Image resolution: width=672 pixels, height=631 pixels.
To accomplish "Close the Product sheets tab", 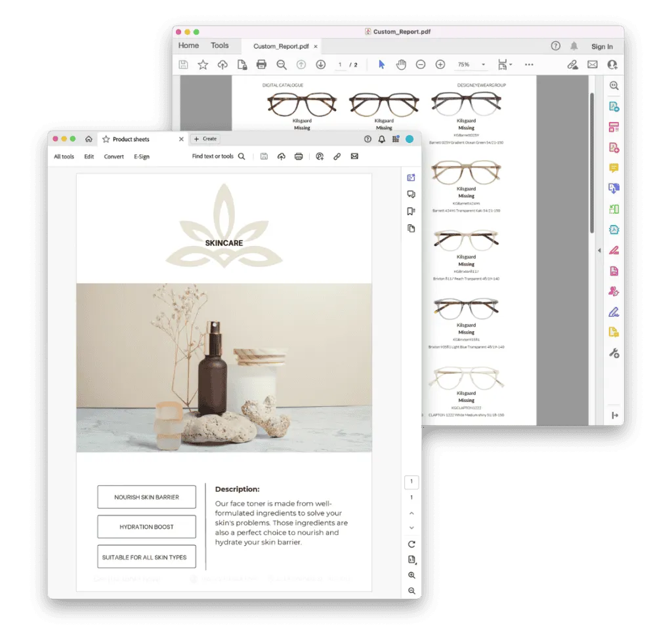I will 181,139.
